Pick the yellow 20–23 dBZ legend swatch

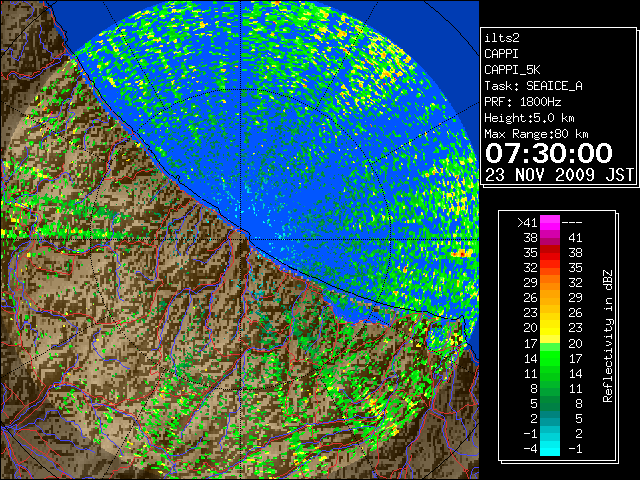tap(550, 328)
